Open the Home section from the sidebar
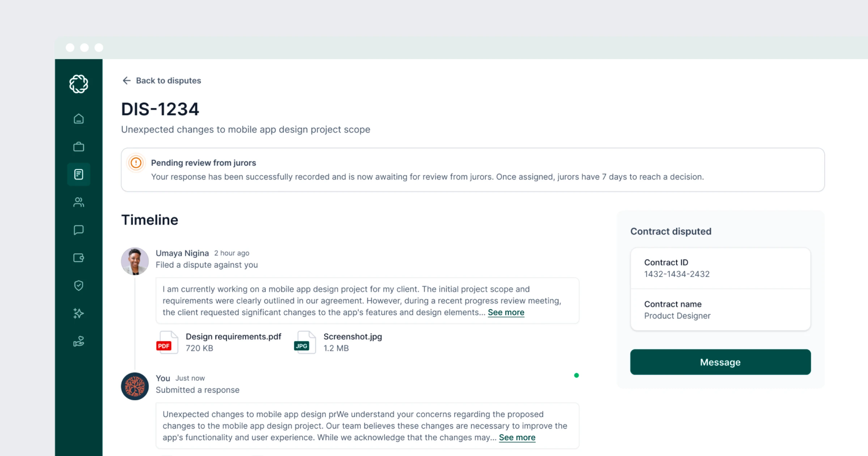The image size is (868, 456). click(78, 118)
